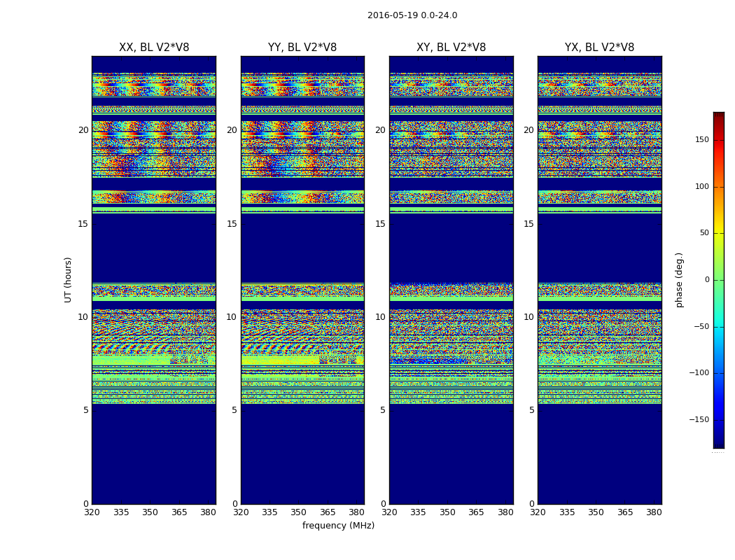This screenshot has width=735, height=560.
Task: Click the "380" frequency tick under XX panel
Action: [208, 512]
